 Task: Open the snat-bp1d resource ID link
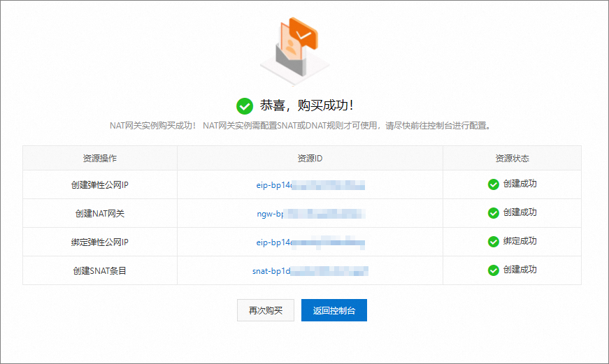click(310, 271)
